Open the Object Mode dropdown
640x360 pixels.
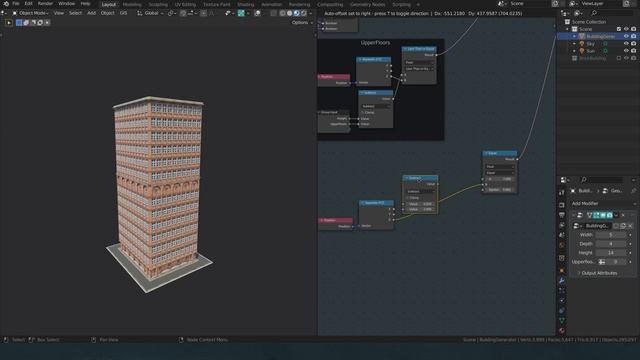pos(31,13)
